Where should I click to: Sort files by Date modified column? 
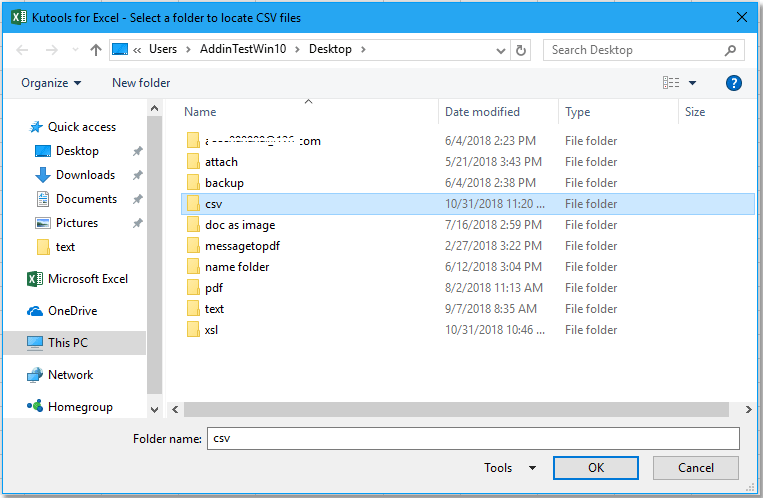pyautogui.click(x=482, y=112)
